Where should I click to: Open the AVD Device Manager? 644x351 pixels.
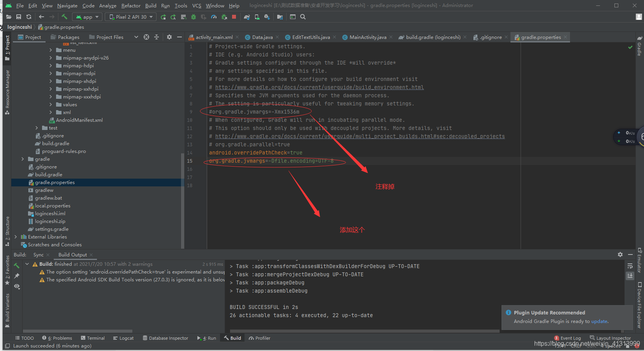pyautogui.click(x=257, y=17)
